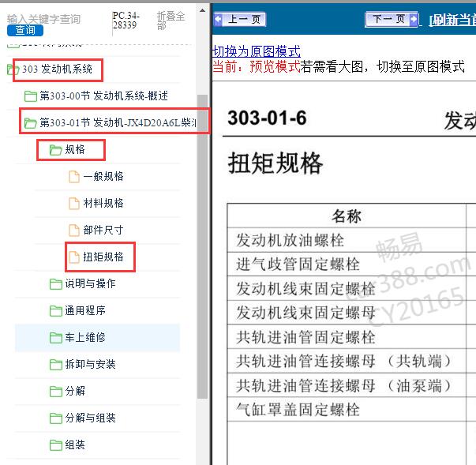Collapse the 303 发动机系统 folder icon
The width and height of the screenshot is (476, 465).
(13, 69)
